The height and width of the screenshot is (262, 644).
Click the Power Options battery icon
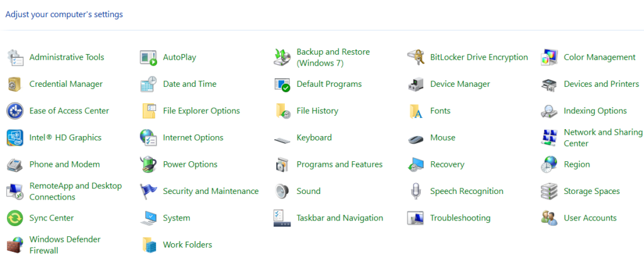(148, 164)
